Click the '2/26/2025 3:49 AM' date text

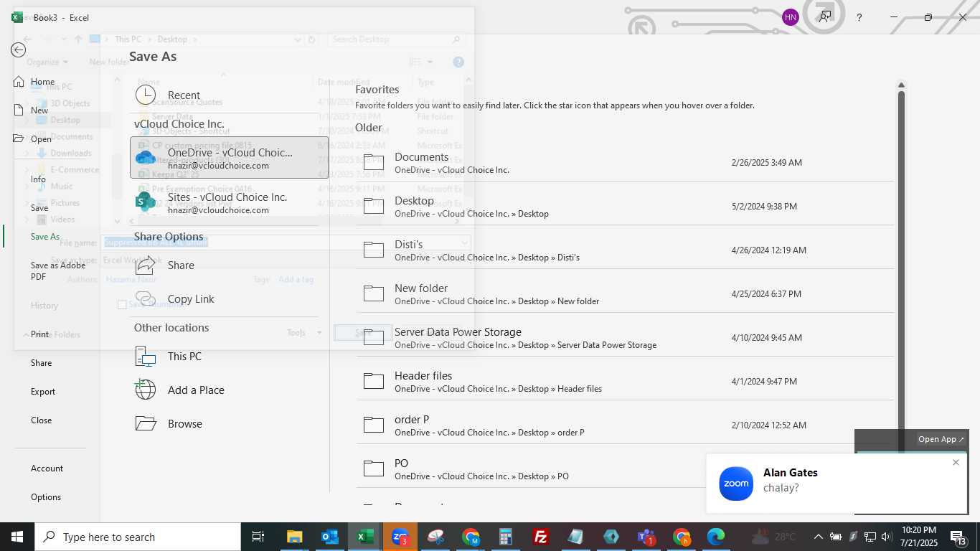(766, 162)
